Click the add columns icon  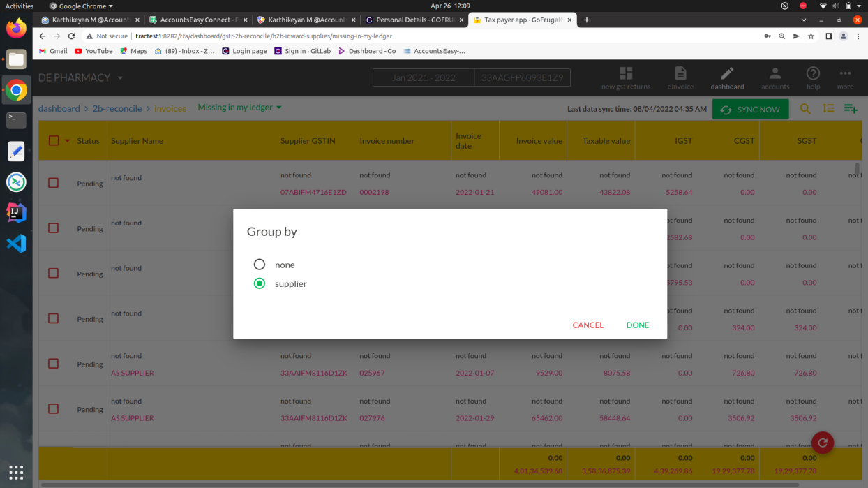(851, 109)
